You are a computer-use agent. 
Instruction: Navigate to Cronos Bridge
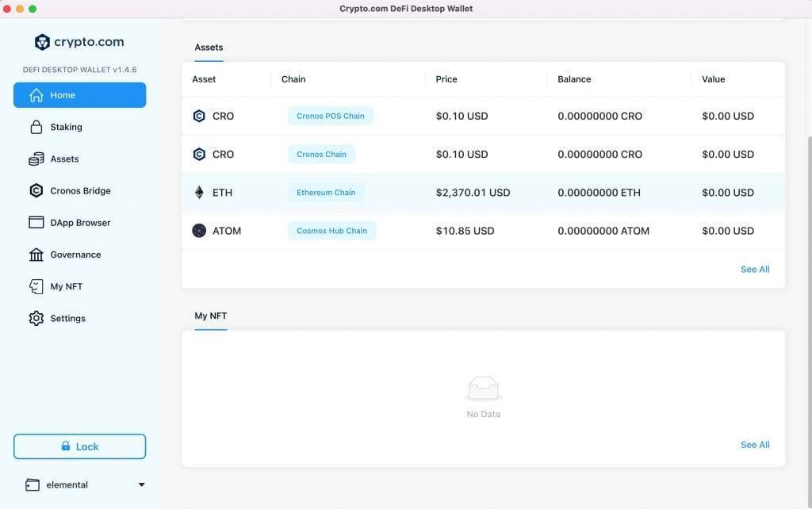click(80, 190)
